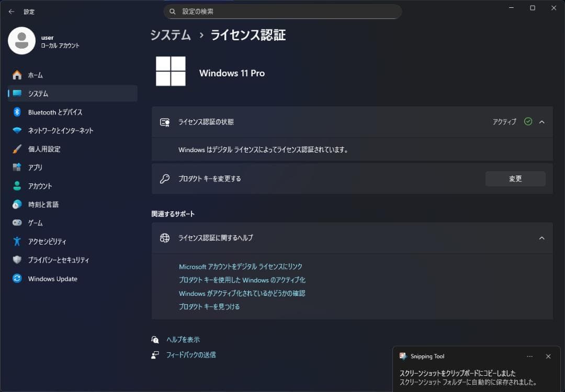Open the プロダクト キーを見つける help link

coord(209,306)
